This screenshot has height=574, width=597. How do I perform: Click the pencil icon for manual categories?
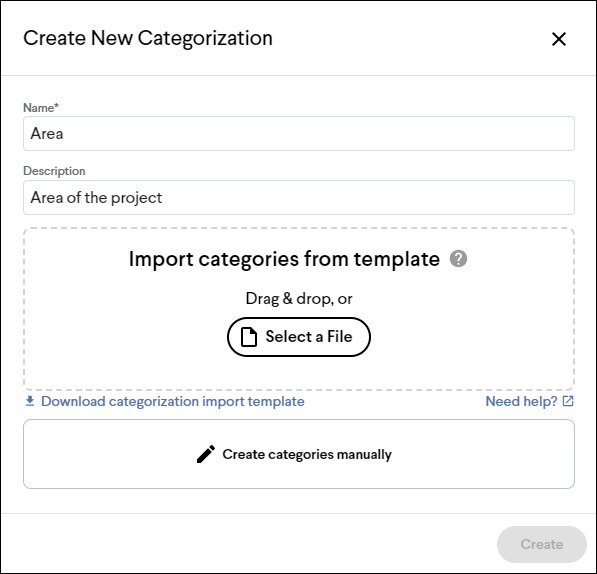pyautogui.click(x=206, y=454)
